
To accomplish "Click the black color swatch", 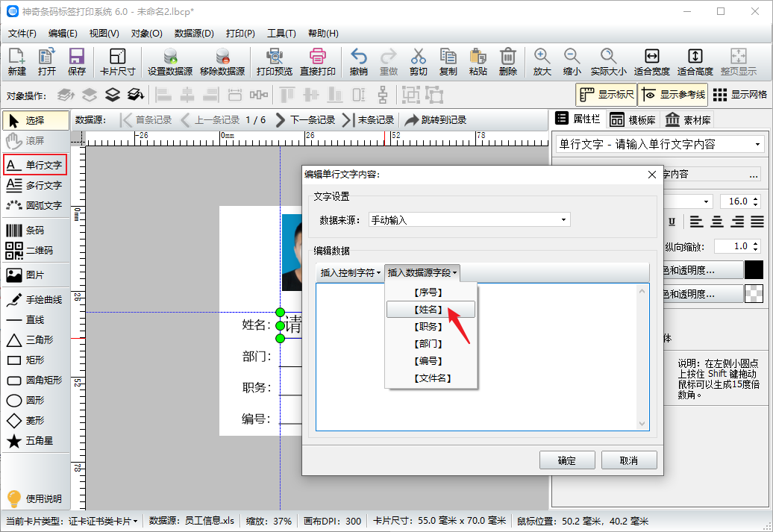I will pyautogui.click(x=754, y=270).
